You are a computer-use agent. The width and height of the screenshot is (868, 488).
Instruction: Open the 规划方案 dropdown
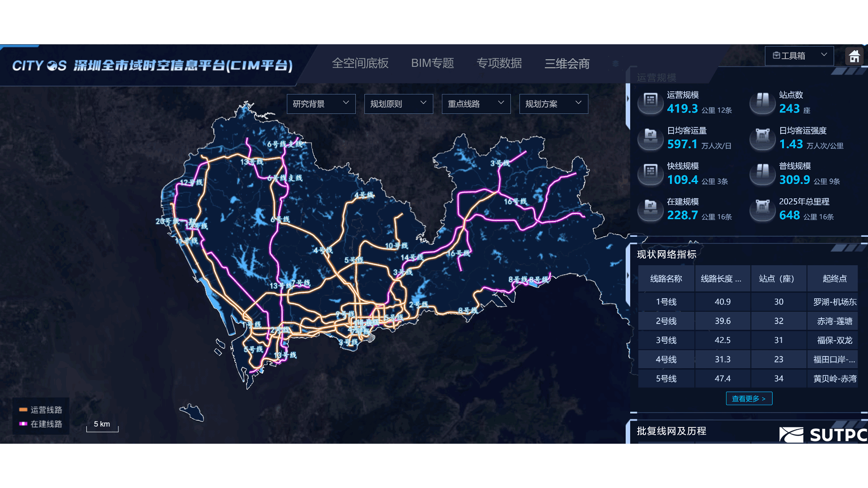(554, 104)
